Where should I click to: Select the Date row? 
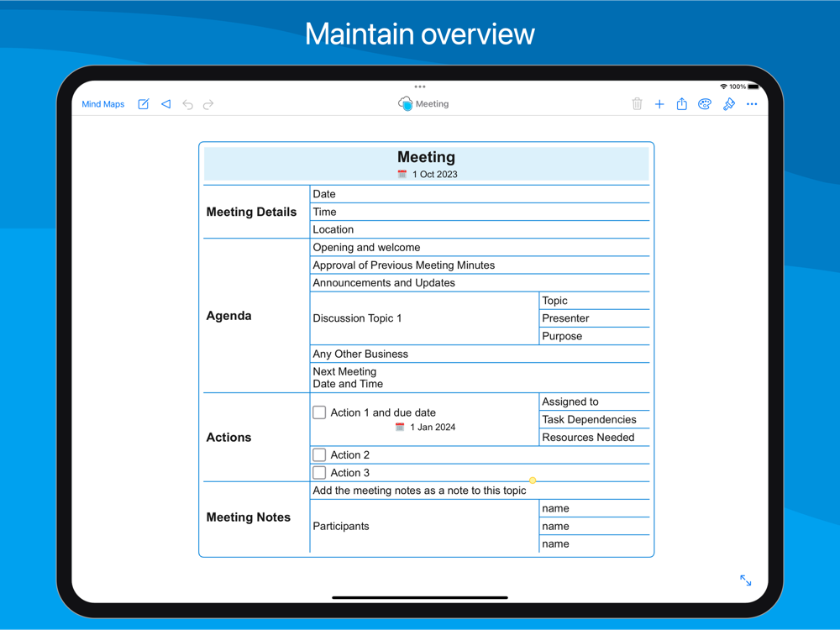[480, 194]
